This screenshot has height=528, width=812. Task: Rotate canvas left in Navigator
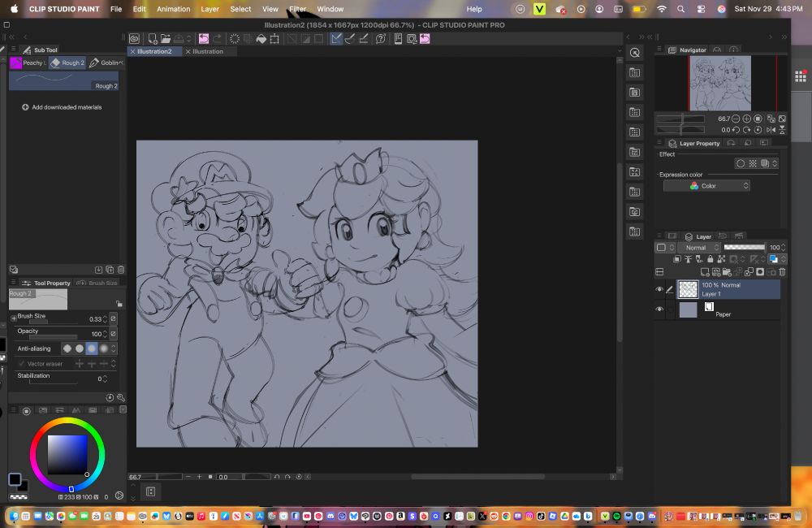click(736, 130)
